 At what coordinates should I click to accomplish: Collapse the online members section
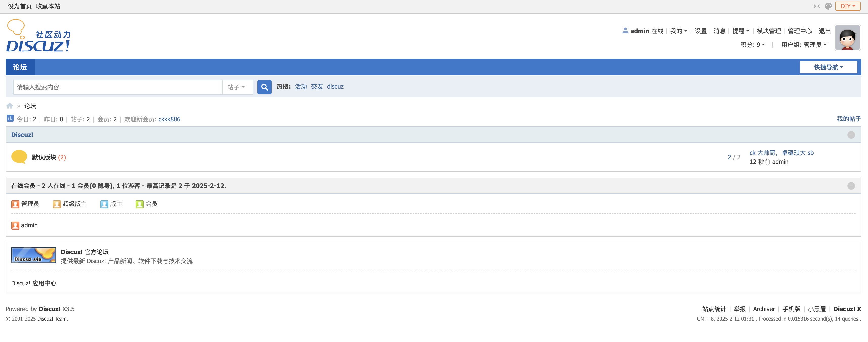[x=851, y=186]
